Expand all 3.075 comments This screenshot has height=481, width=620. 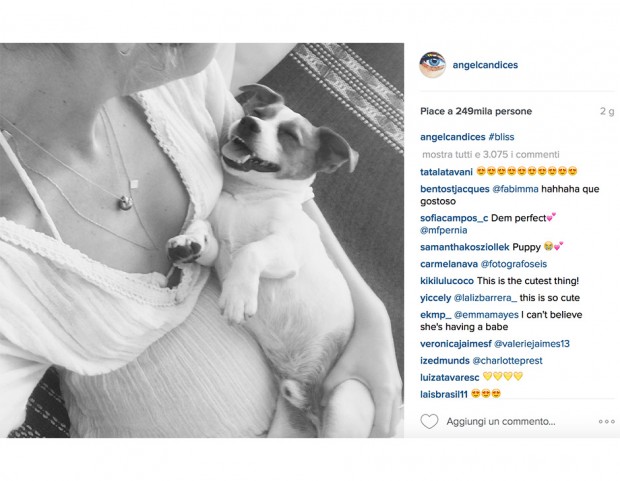click(491, 154)
